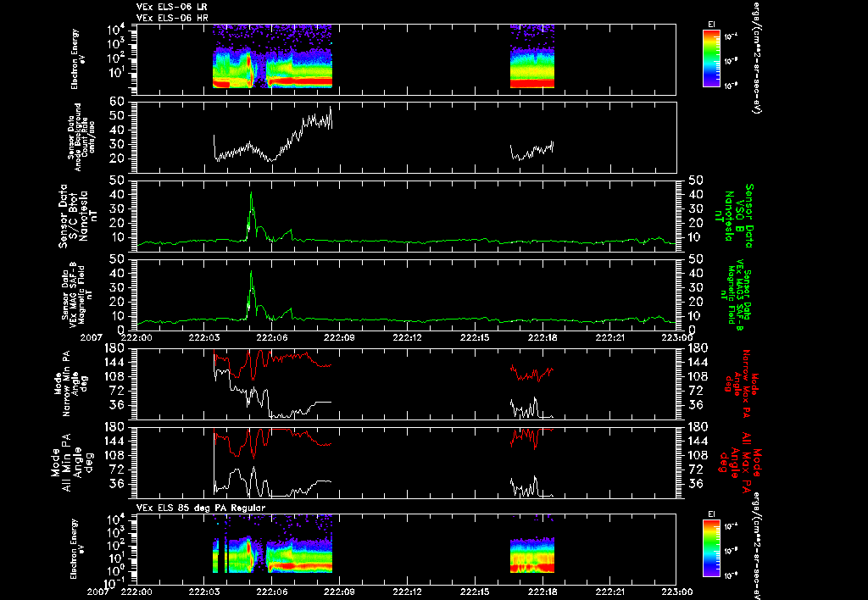Select the 'VEx ELS-06 LR' title text
Screen dimensions: 868x600
click(x=172, y=7)
